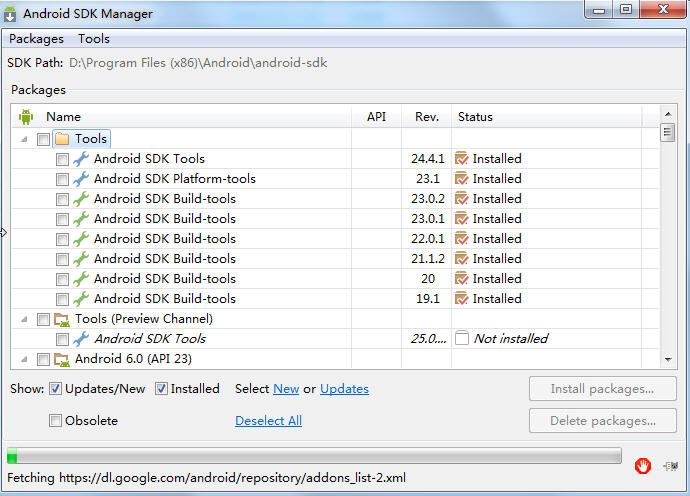Click the wrench icon for Build-tools 23.0.1

tap(81, 219)
